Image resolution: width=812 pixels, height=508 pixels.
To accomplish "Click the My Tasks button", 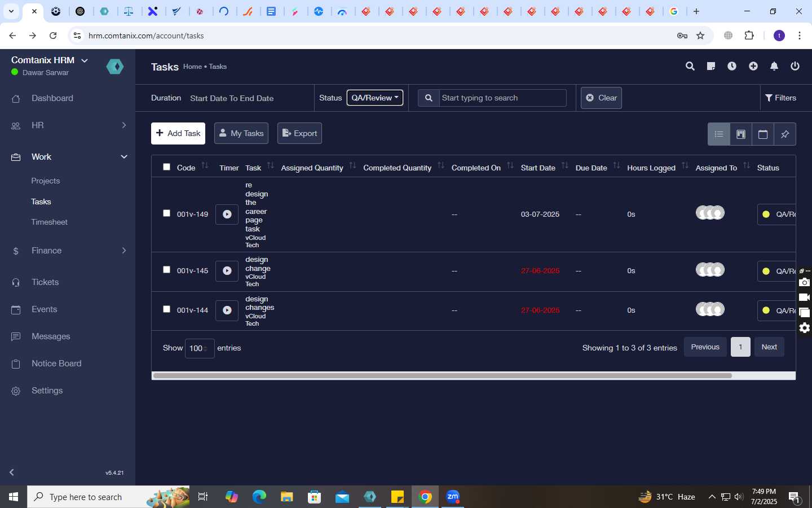I will point(241,134).
